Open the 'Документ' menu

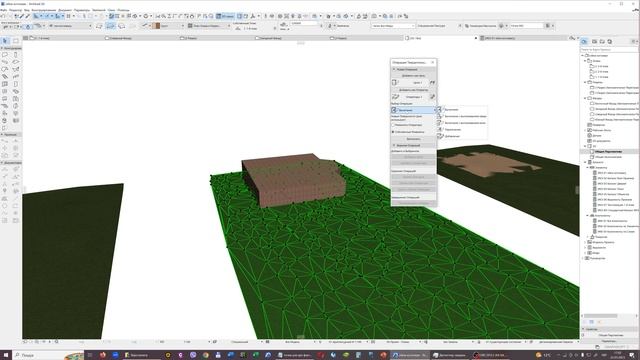(64, 10)
